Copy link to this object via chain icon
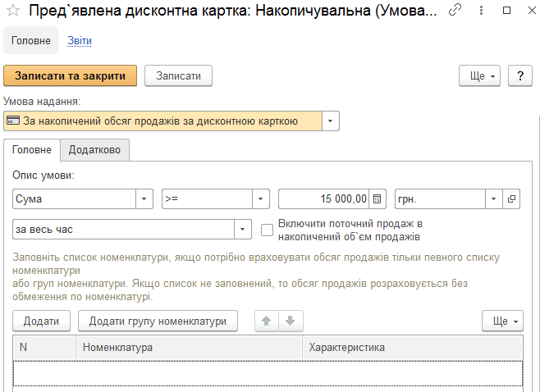 tap(455, 11)
